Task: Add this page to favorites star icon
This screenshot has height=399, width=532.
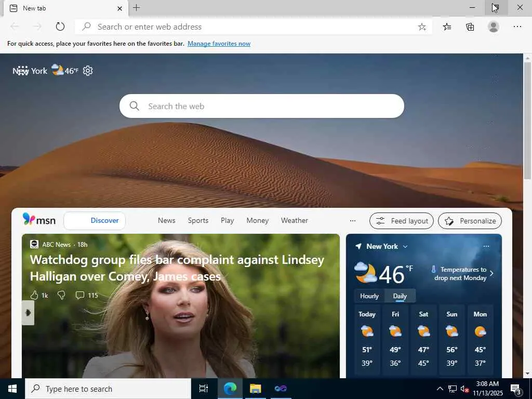Action: [422, 27]
